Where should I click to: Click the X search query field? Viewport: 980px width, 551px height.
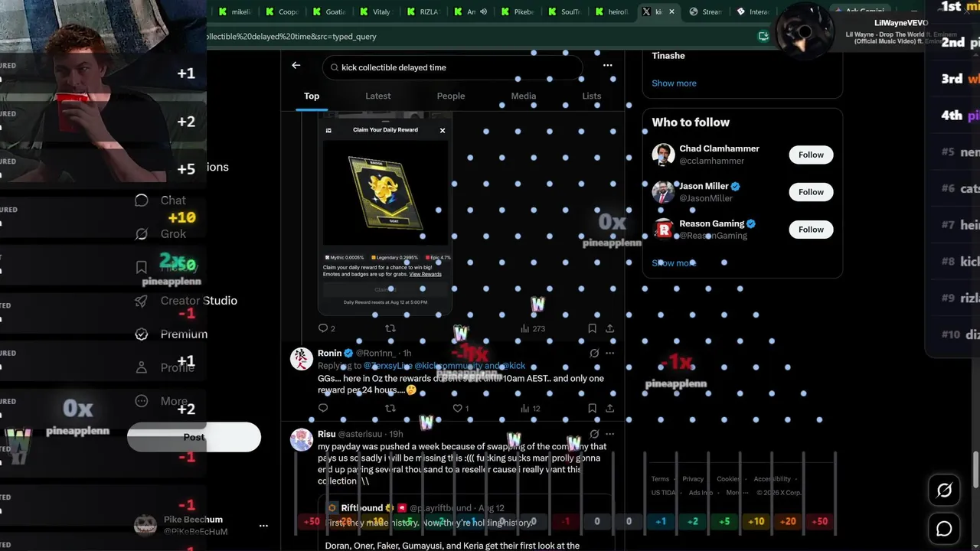coord(452,67)
